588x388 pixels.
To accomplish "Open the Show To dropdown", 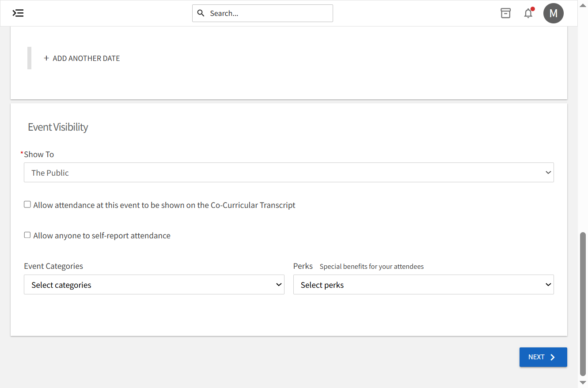I will point(289,173).
